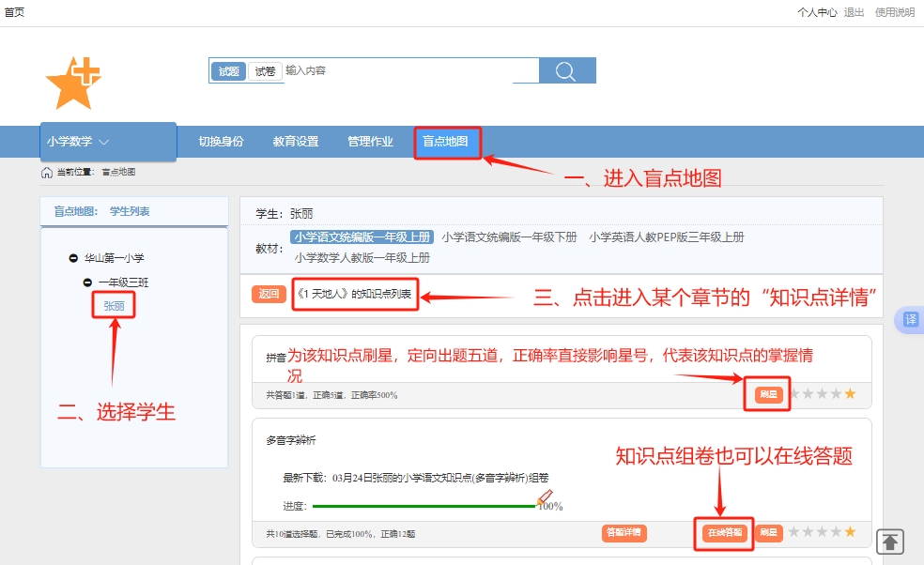Click the green 进度 progress bar
Image resolution: width=924 pixels, height=565 pixels.
coord(413,506)
